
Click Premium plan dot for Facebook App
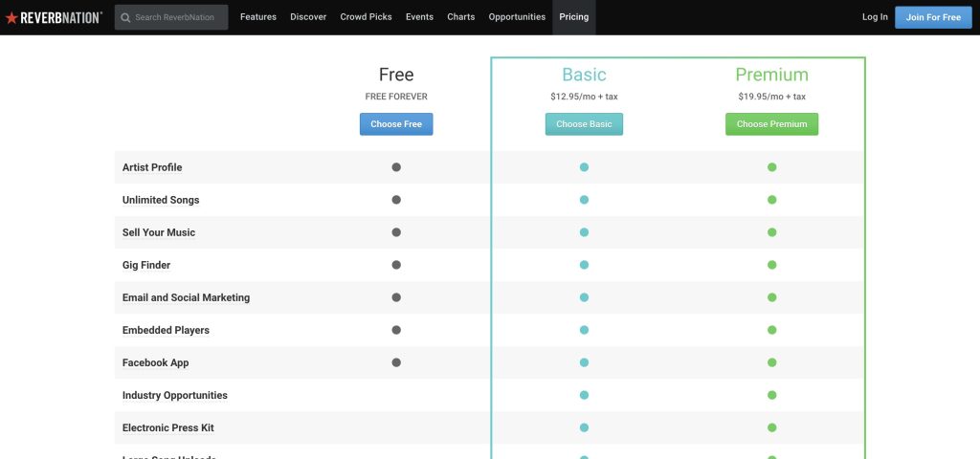click(x=772, y=362)
